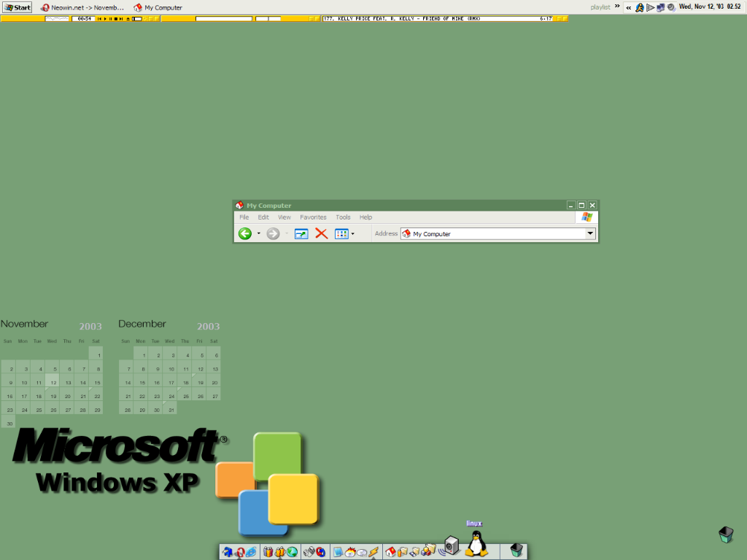747x560 pixels.
Task: Open the Tools menu
Action: click(343, 217)
